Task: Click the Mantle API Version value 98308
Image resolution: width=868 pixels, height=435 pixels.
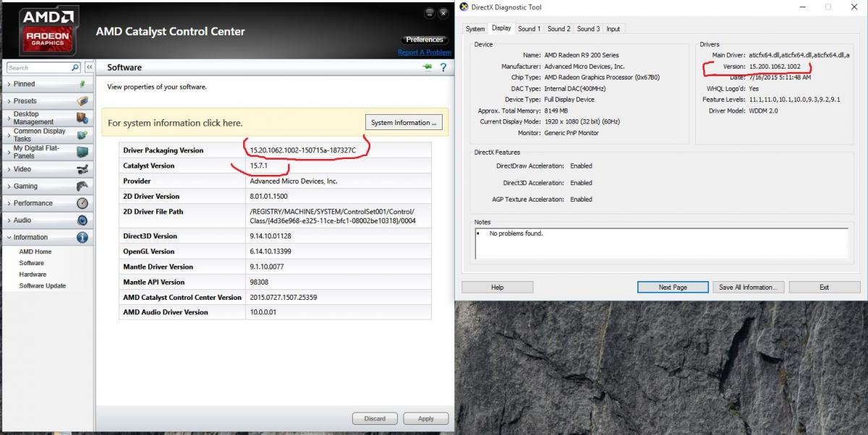Action: pos(259,282)
